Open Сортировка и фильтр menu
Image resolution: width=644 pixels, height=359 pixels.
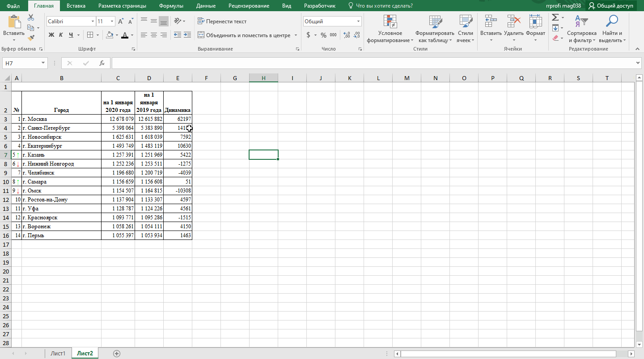[582, 29]
